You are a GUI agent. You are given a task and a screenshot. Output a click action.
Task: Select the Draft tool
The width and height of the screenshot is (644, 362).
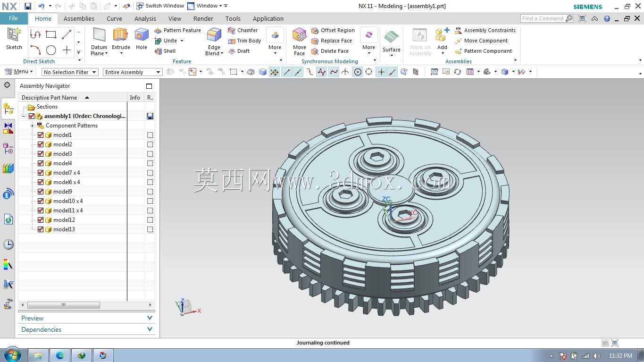coord(239,51)
